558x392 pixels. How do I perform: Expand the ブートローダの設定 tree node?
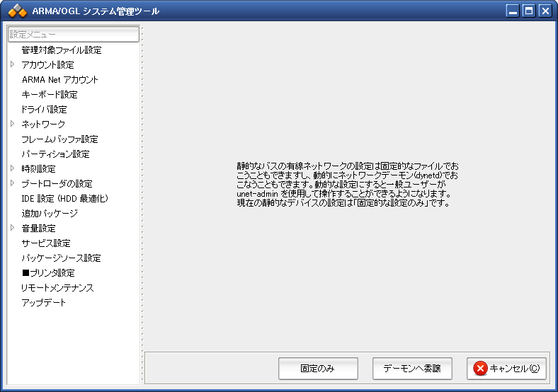[12, 183]
